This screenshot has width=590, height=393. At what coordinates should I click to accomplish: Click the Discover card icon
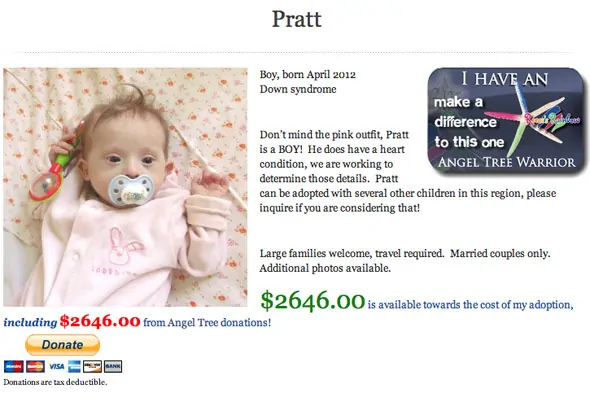(92, 366)
